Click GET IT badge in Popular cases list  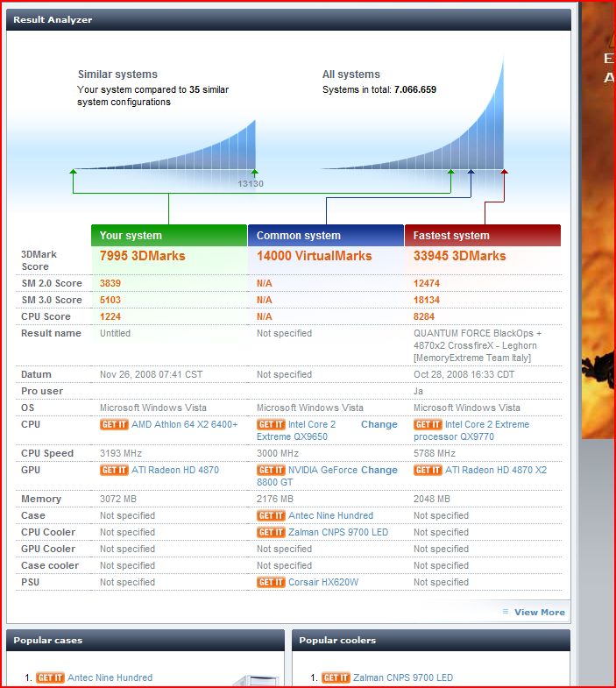coord(50,677)
